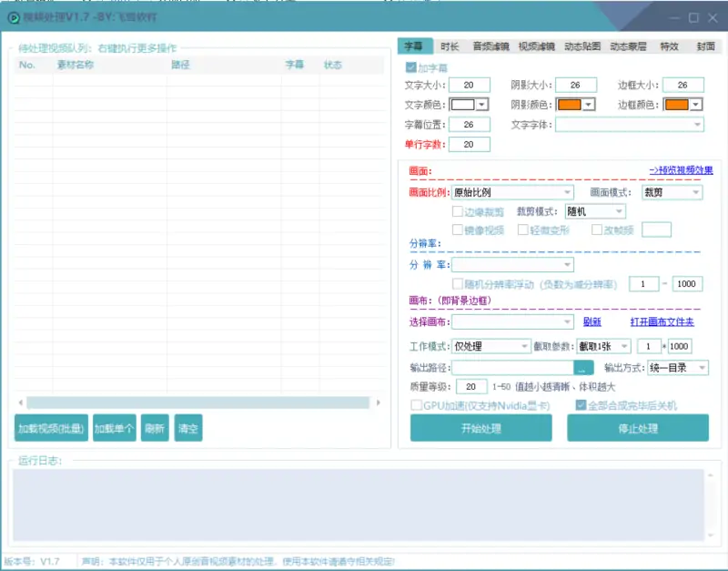Screen dimensions: 728x571
Task: Switch to the 时长 tab
Action: point(450,46)
